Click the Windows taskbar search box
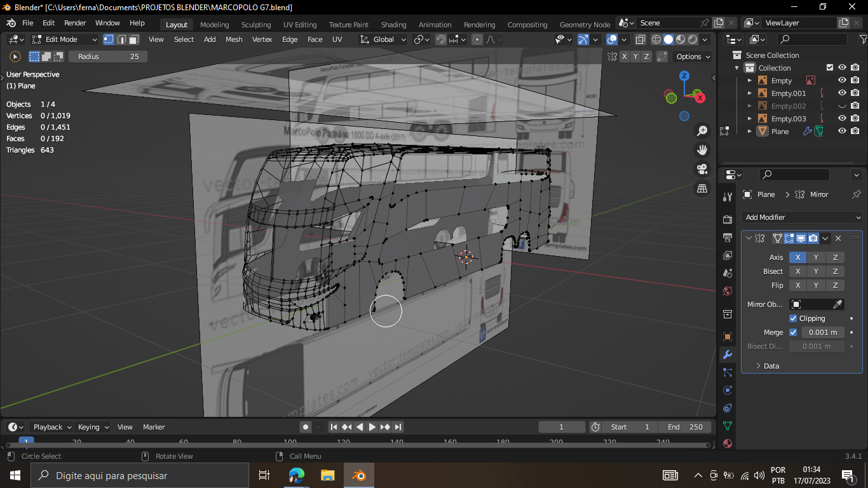868x488 pixels. (140, 475)
